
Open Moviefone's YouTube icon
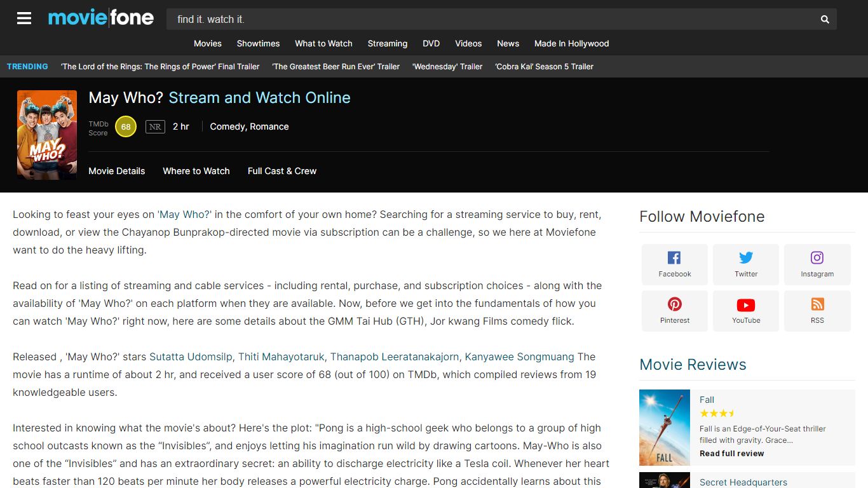tap(746, 305)
